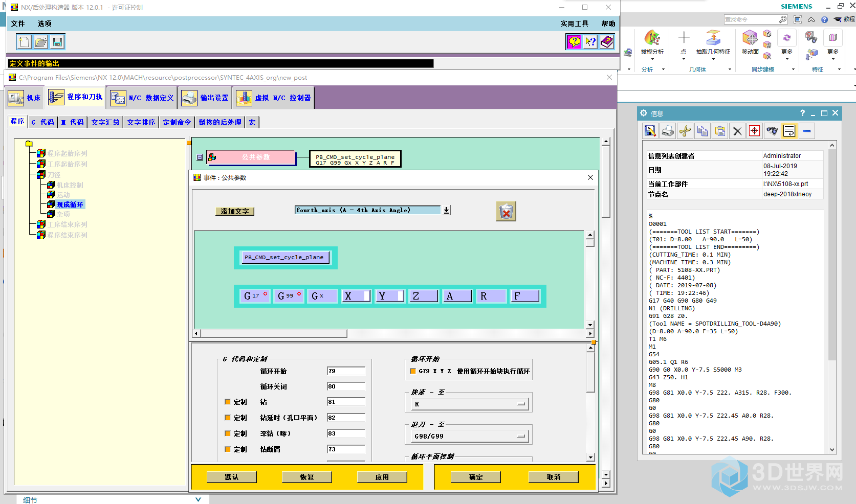Click the copy icon in 信息 window
Viewport: 856px width, 504px height.
click(703, 131)
